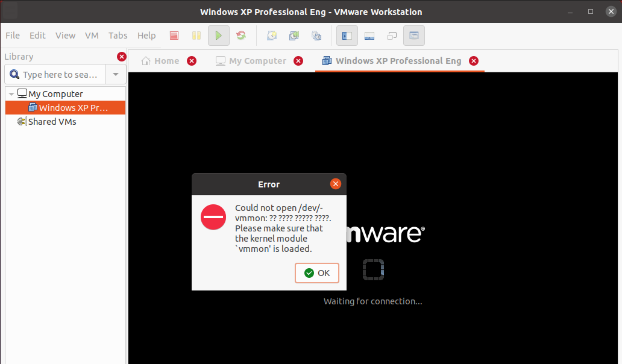Viewport: 622px width, 364px height.
Task: Open the Edit menu
Action: (x=38, y=36)
